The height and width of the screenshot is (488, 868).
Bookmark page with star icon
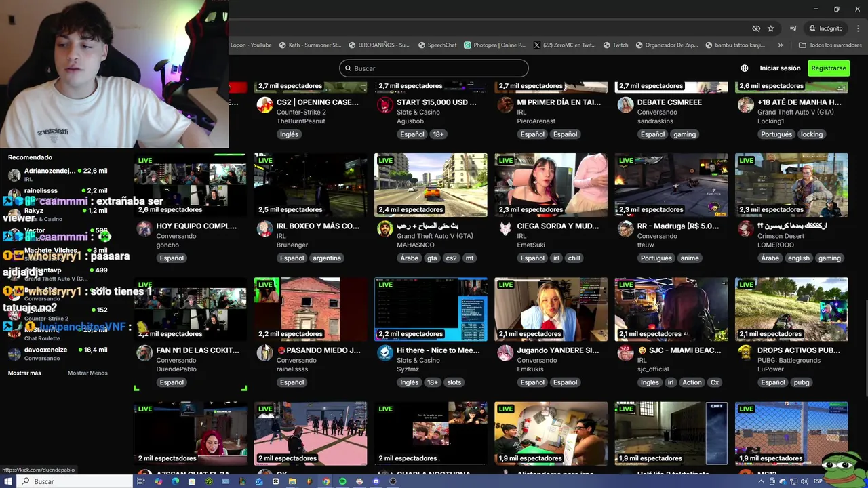pyautogui.click(x=771, y=28)
